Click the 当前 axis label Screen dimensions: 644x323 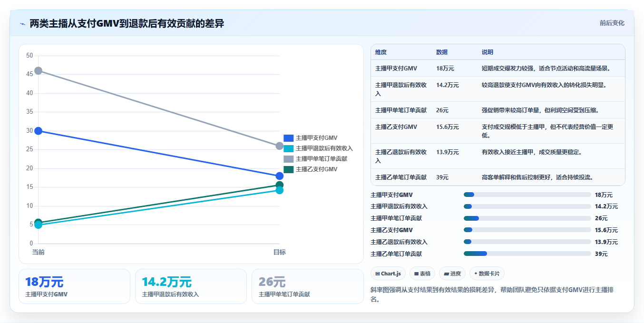coord(39,252)
